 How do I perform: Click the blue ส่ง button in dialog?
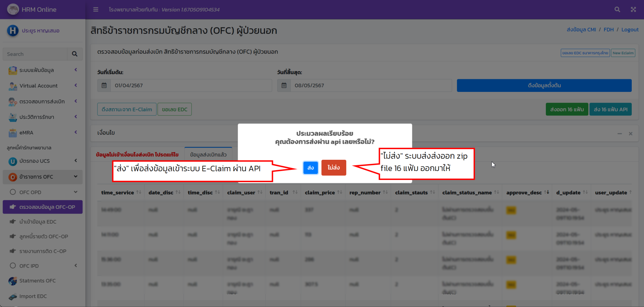[x=310, y=168]
